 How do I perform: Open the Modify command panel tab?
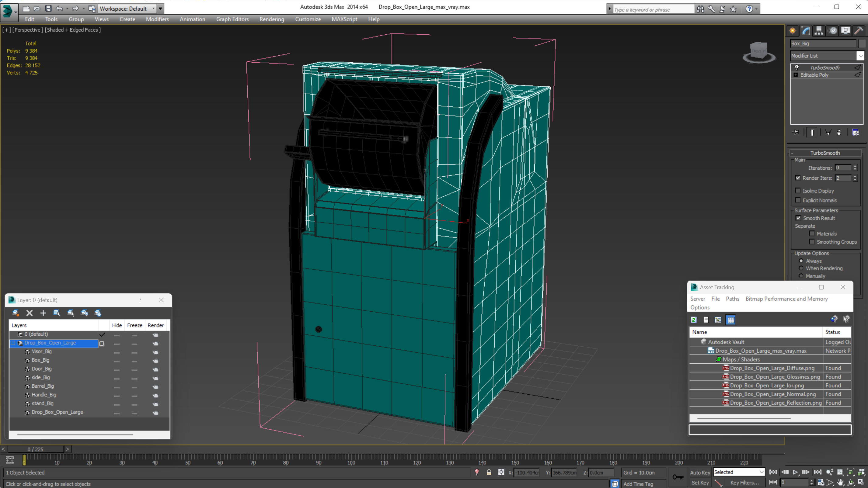(806, 31)
